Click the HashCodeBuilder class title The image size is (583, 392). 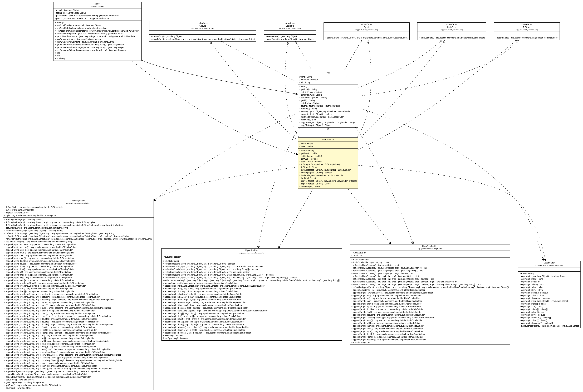point(430,246)
